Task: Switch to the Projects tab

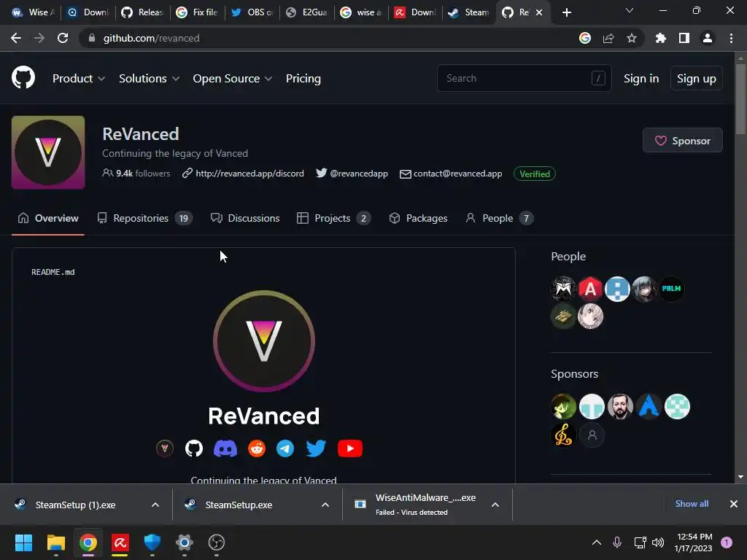Action: [x=333, y=218]
